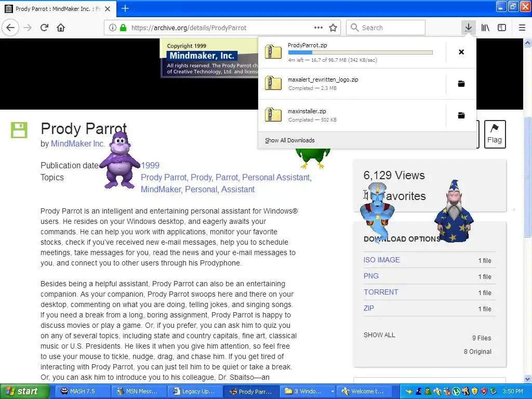Screen dimensions: 532x399
Task: Open the 1999 publication date link
Action: click(150, 165)
